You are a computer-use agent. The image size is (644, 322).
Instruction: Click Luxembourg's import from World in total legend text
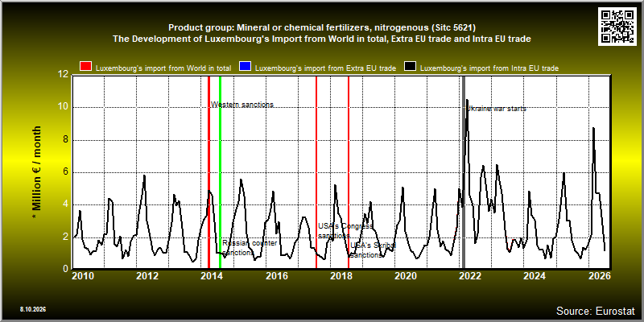[x=163, y=68]
